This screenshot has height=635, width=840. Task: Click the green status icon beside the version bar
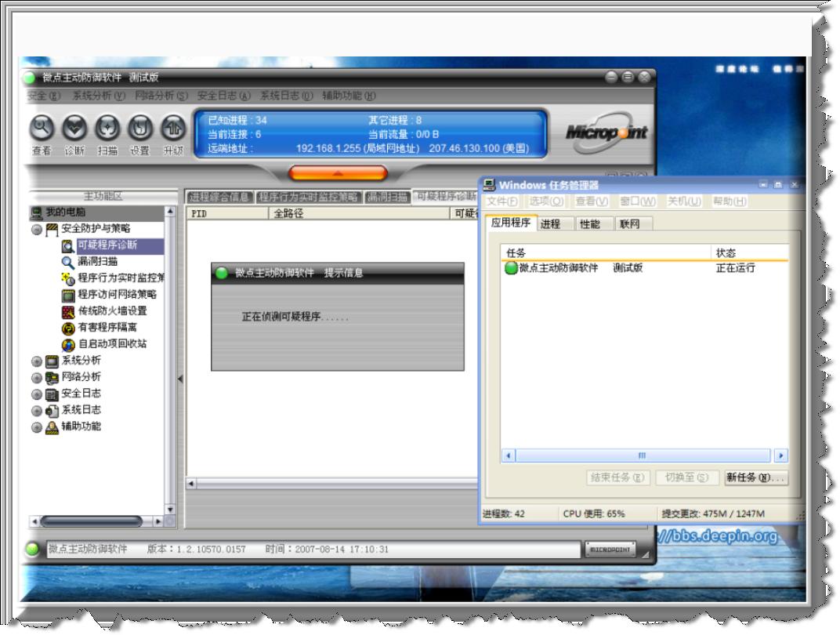32,549
